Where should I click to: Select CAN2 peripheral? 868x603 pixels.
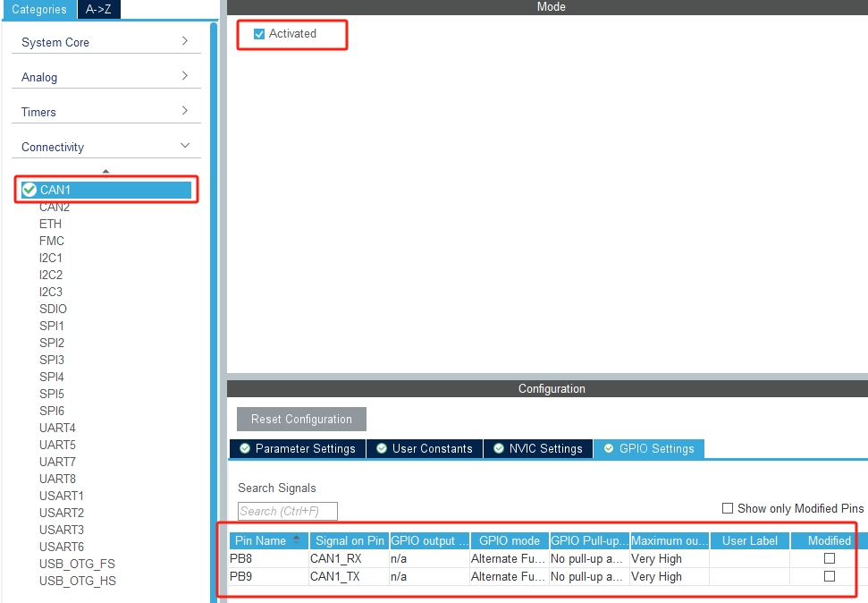[x=55, y=208]
